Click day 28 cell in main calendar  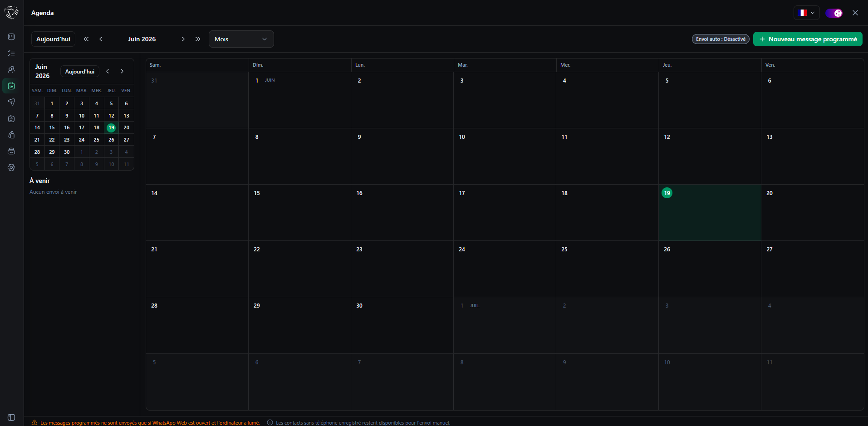pos(197,325)
